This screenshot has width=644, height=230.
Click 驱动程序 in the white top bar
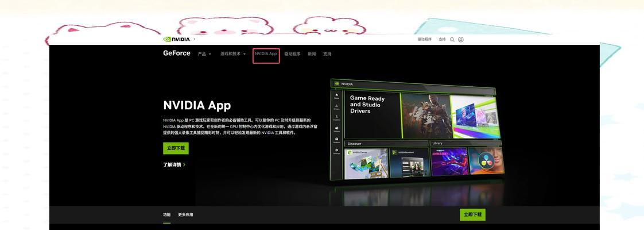point(425,40)
